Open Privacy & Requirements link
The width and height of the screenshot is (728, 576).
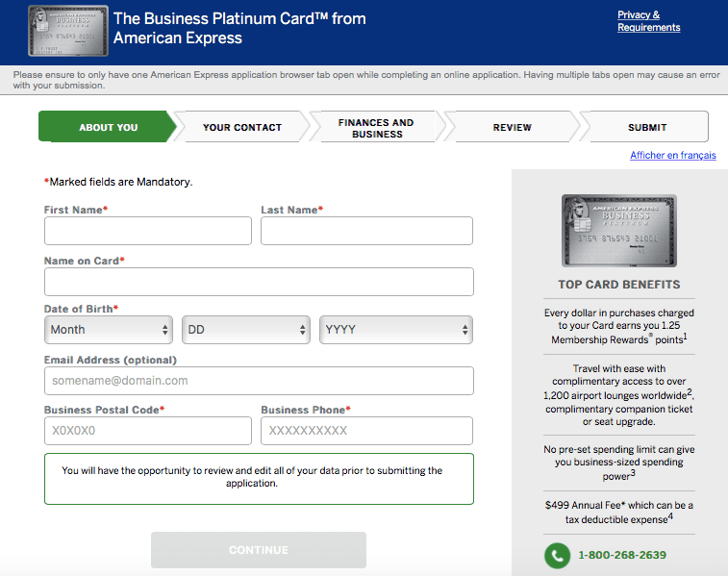[648, 21]
